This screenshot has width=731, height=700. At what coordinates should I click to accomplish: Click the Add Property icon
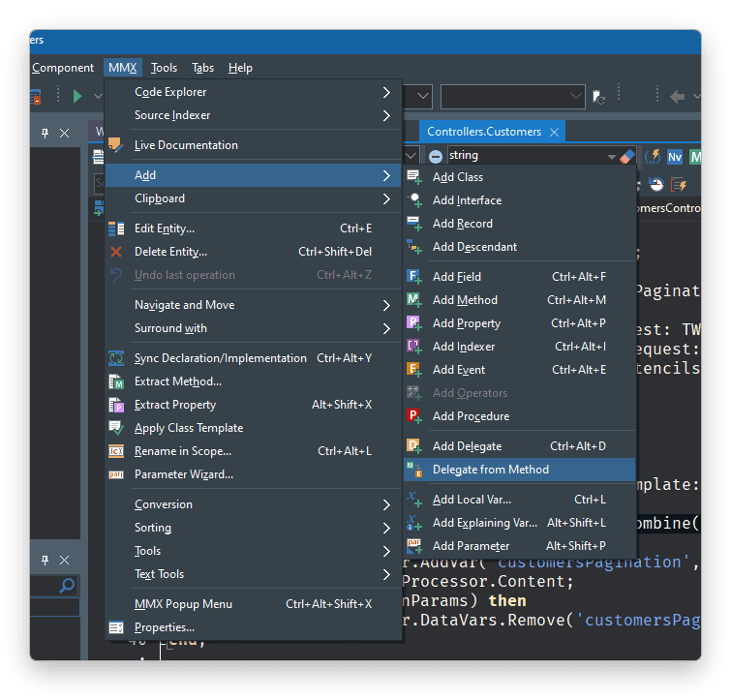pyautogui.click(x=414, y=323)
